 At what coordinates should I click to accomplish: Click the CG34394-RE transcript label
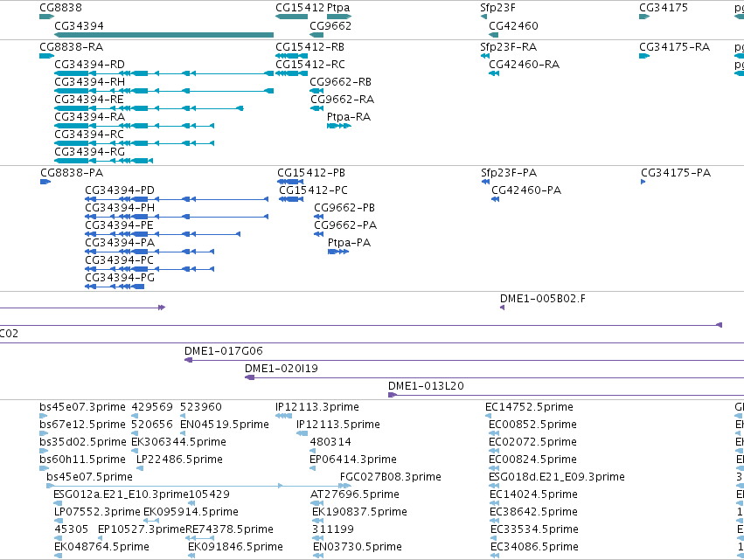point(89,100)
